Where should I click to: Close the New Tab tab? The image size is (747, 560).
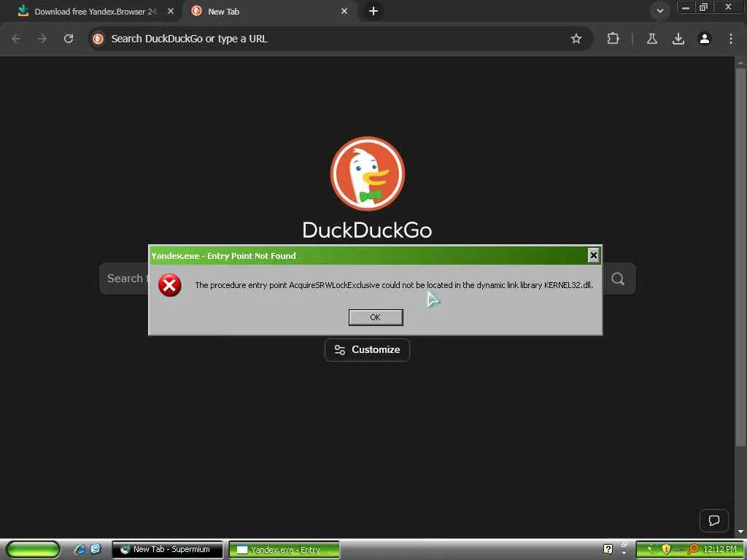click(x=344, y=12)
